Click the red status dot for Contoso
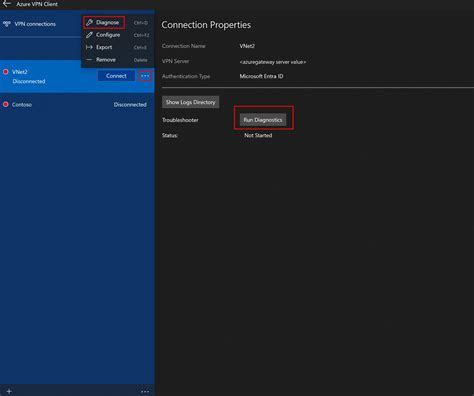The image size is (474, 396). pos(6,104)
